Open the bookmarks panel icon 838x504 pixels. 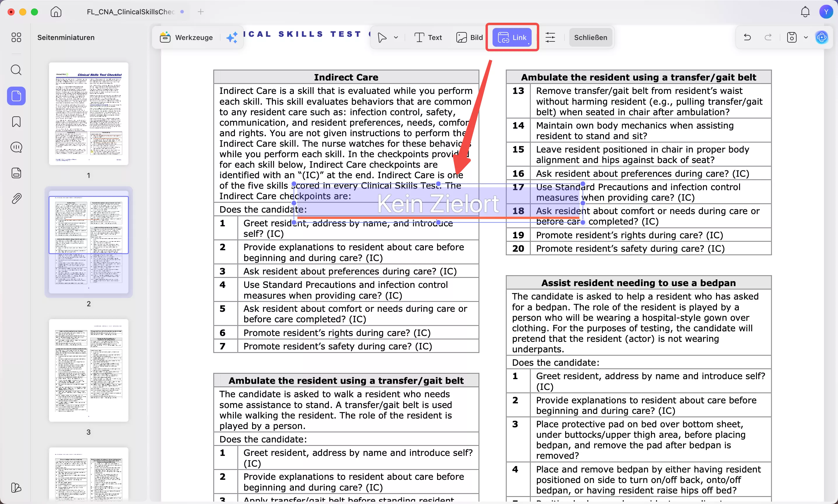[16, 122]
